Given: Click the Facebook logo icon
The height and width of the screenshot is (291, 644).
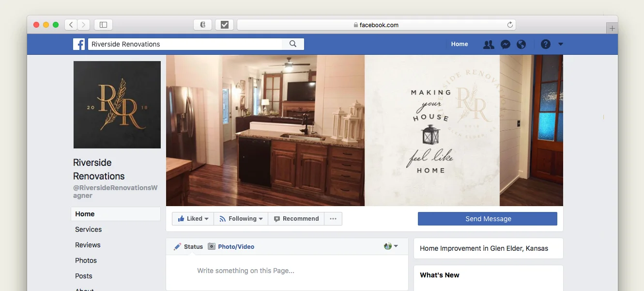Looking at the screenshot, I should [79, 44].
